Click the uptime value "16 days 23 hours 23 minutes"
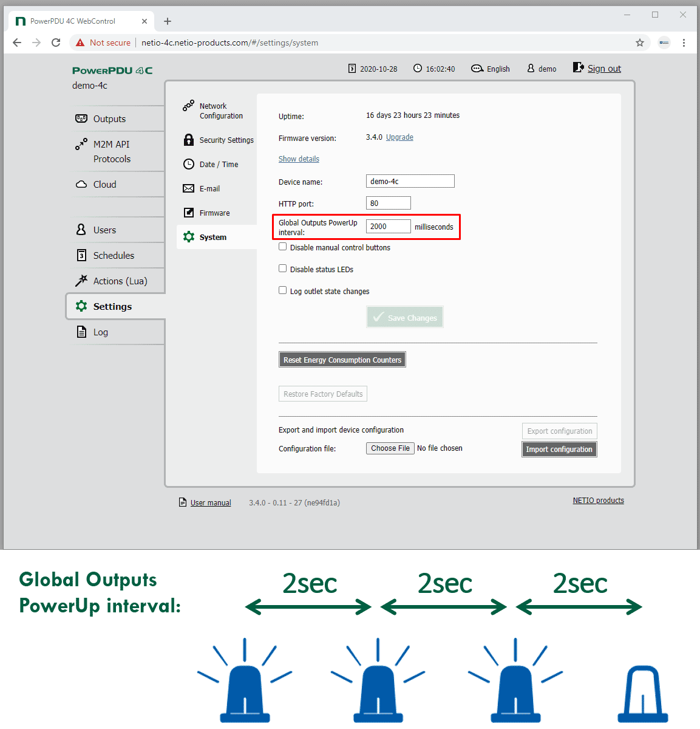The height and width of the screenshot is (729, 700). click(413, 115)
